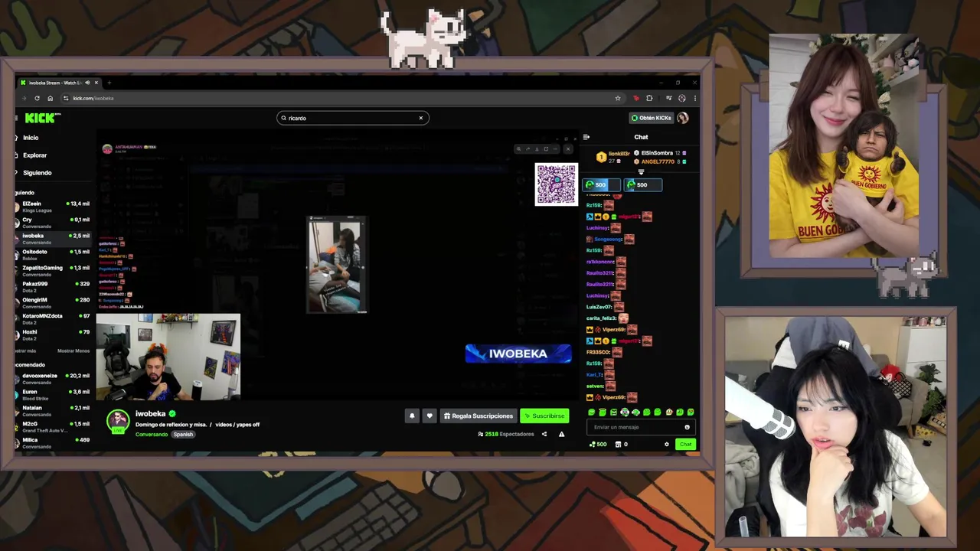Mute the tab using speaker icon
The image size is (980, 551).
[x=87, y=83]
